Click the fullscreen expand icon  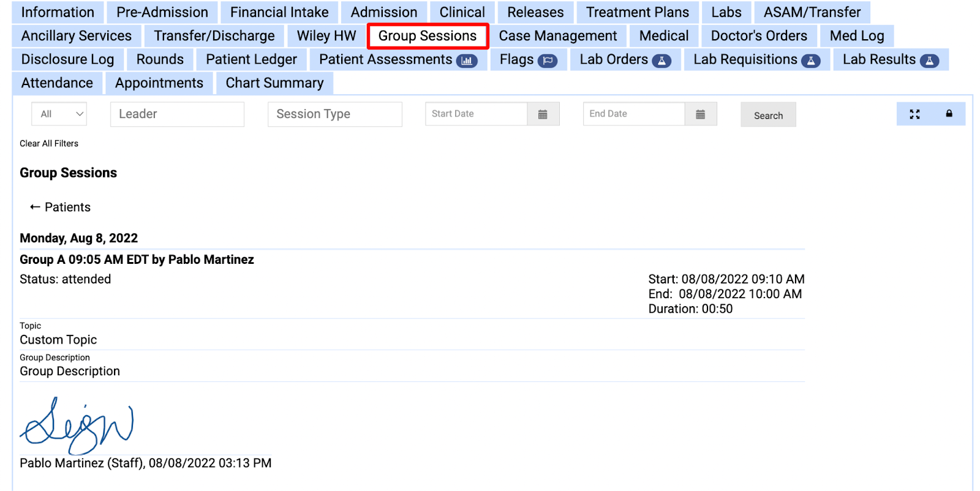[x=914, y=114]
